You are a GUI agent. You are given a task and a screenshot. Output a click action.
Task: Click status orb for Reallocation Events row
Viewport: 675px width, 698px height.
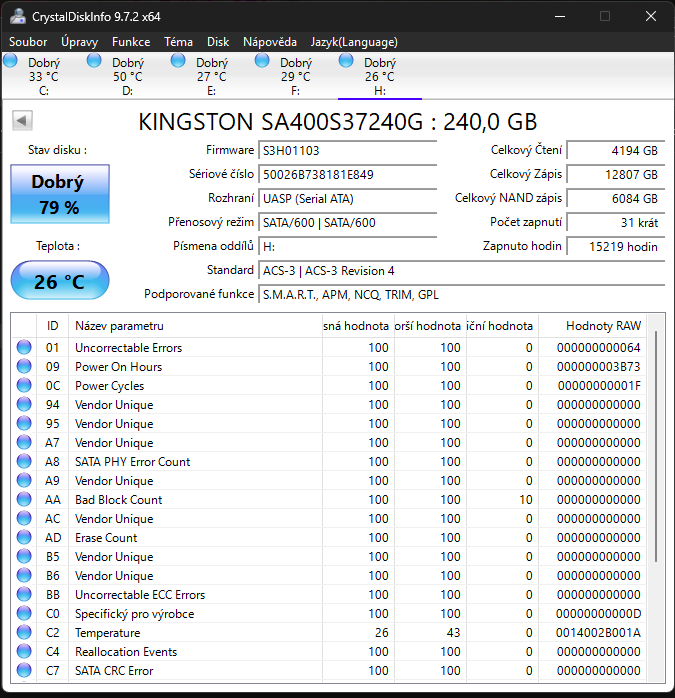24,651
